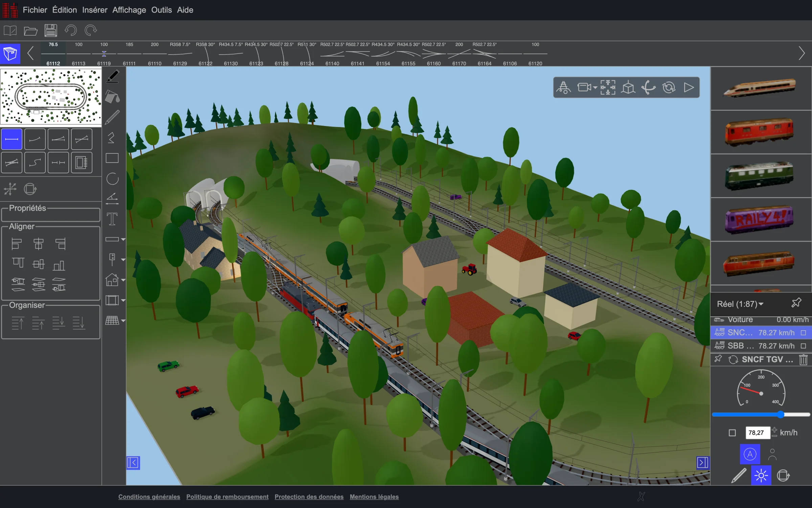
Task: Click the open folder icon
Action: pyautogui.click(x=30, y=31)
